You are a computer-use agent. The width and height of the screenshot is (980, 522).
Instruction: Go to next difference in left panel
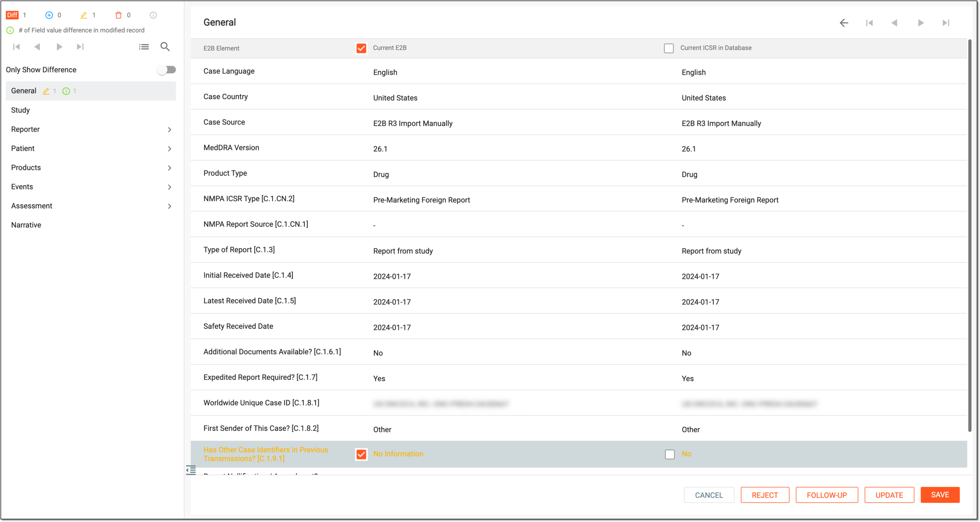[59, 47]
